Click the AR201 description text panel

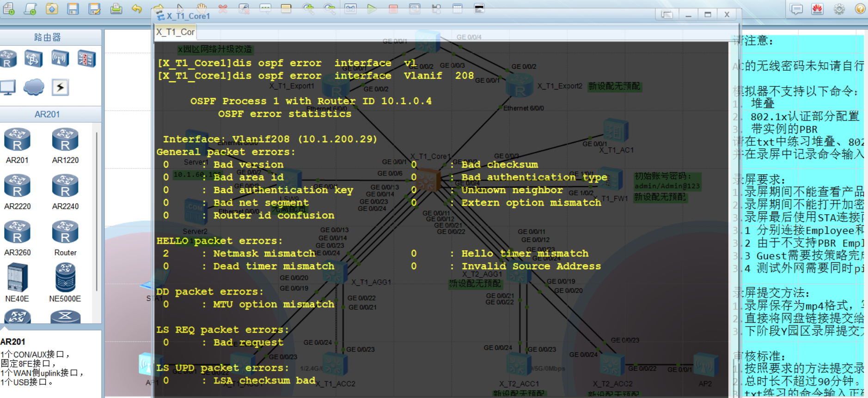coord(50,364)
